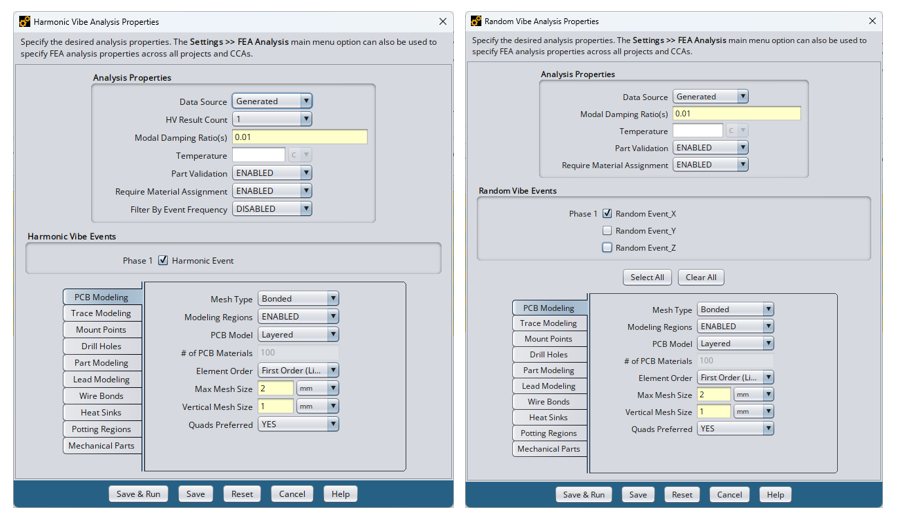Select Mount Points tab in Harmonic dialog
The height and width of the screenshot is (522, 897).
click(x=101, y=330)
